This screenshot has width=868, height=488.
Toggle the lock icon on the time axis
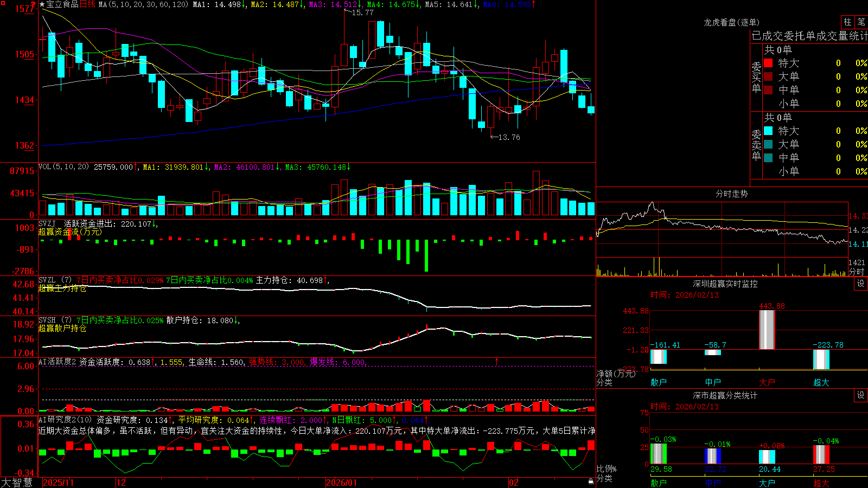point(591,481)
